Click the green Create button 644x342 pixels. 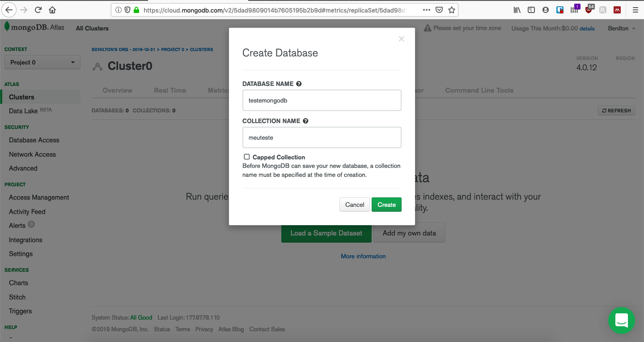click(x=386, y=205)
